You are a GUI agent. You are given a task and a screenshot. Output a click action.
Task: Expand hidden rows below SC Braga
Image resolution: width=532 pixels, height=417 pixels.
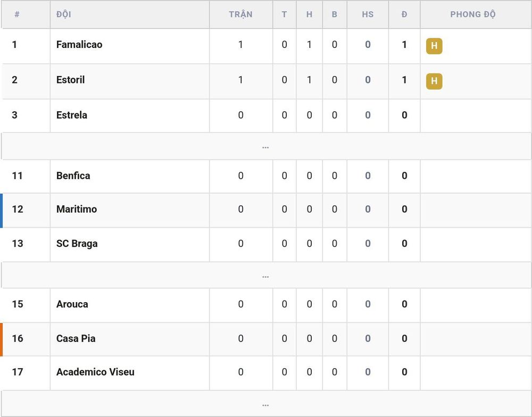(x=265, y=275)
